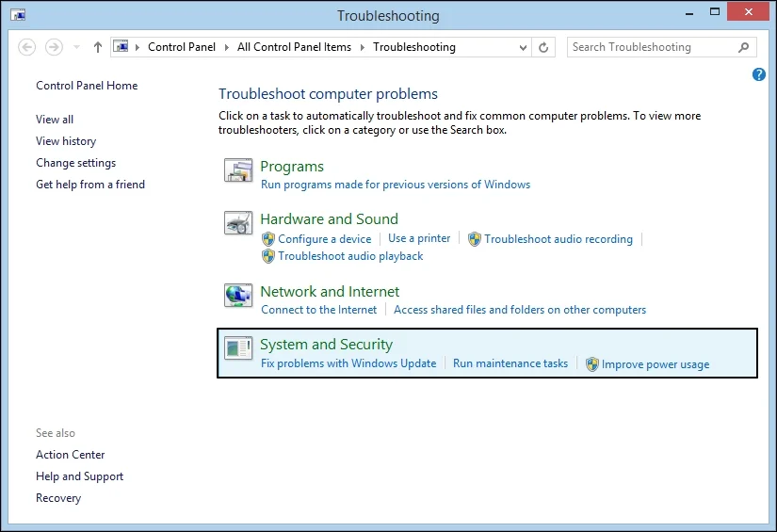The height and width of the screenshot is (532, 777).
Task: Click the search magnifier icon
Action: coord(743,48)
